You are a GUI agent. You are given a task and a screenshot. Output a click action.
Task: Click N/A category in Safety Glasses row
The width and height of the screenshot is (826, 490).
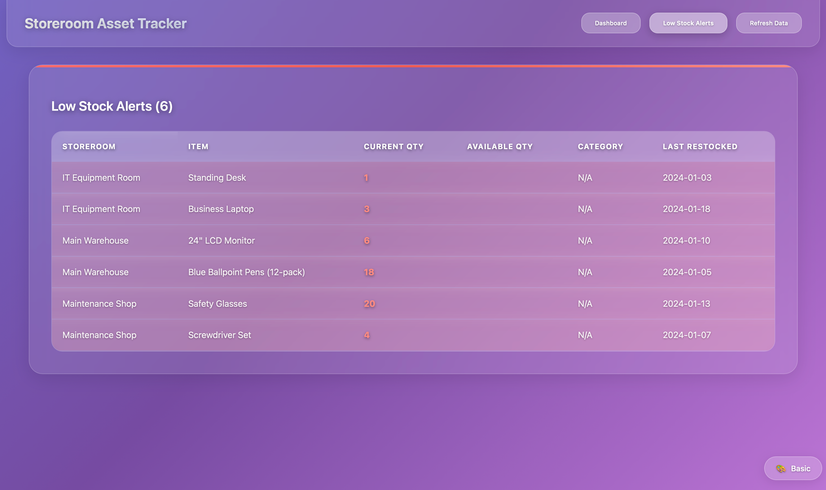[x=585, y=304]
